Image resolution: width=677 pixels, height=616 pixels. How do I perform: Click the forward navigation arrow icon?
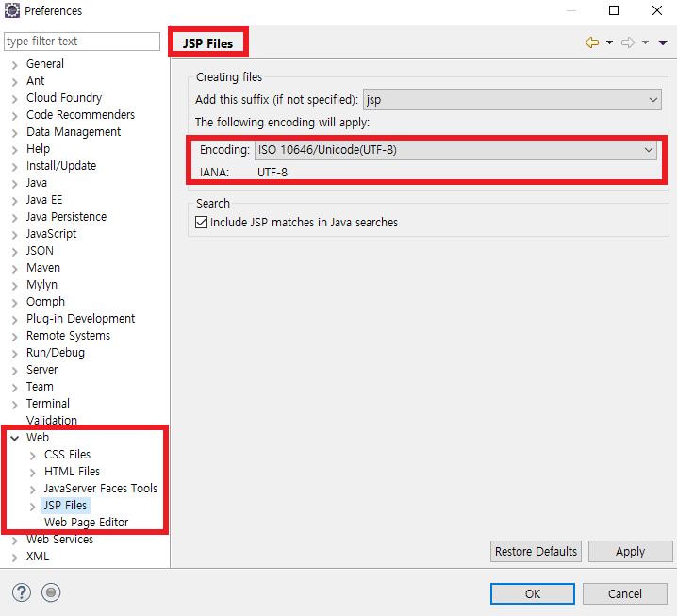tap(628, 42)
